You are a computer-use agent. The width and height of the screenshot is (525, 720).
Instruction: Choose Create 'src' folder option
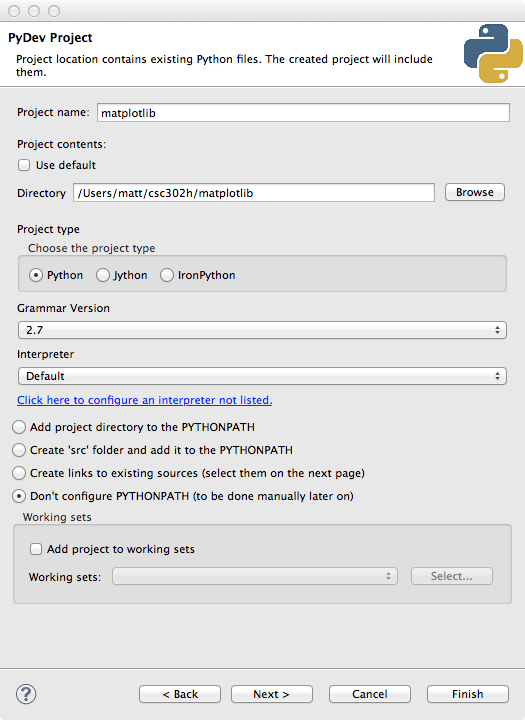click(19, 450)
